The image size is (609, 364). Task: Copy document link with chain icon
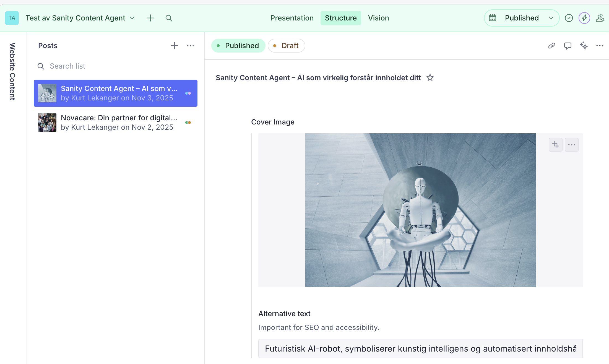[x=551, y=46]
